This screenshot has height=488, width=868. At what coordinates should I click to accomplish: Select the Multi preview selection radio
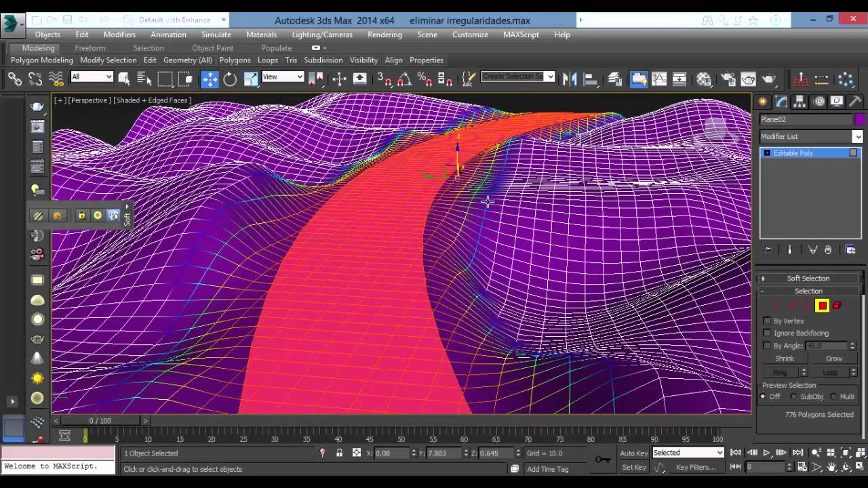(x=833, y=396)
